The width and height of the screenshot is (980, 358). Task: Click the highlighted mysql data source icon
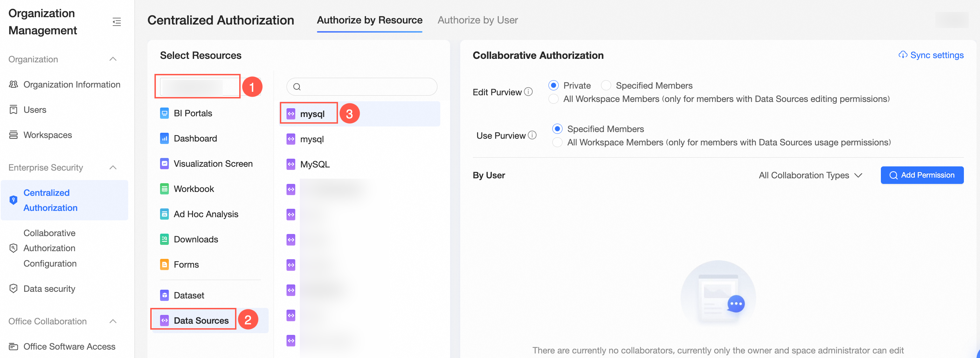tap(291, 114)
